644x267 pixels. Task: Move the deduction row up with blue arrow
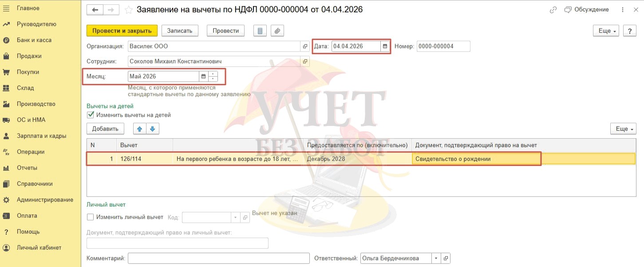click(x=139, y=129)
